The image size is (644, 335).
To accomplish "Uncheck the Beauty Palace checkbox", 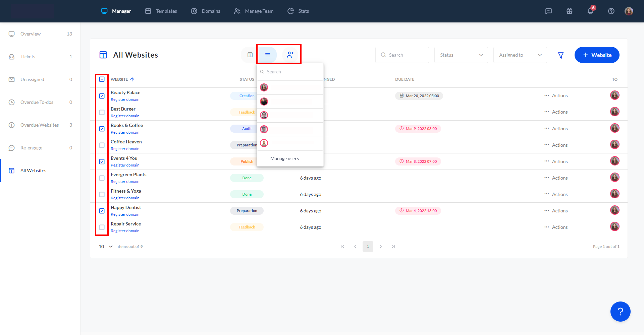I will (102, 96).
